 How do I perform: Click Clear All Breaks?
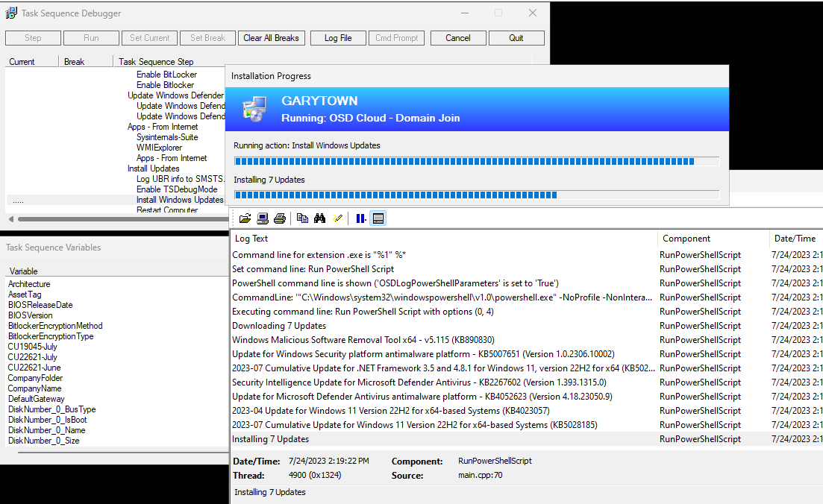point(271,37)
